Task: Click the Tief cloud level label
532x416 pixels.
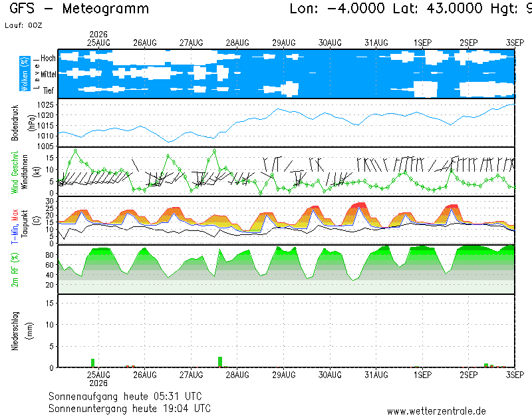Action: 48,91
